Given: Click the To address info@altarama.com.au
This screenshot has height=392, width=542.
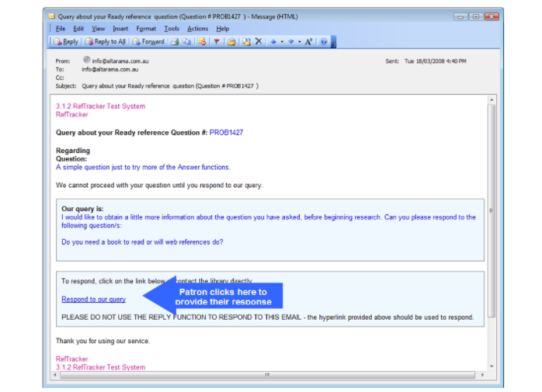Looking at the screenshot, I should [x=110, y=70].
